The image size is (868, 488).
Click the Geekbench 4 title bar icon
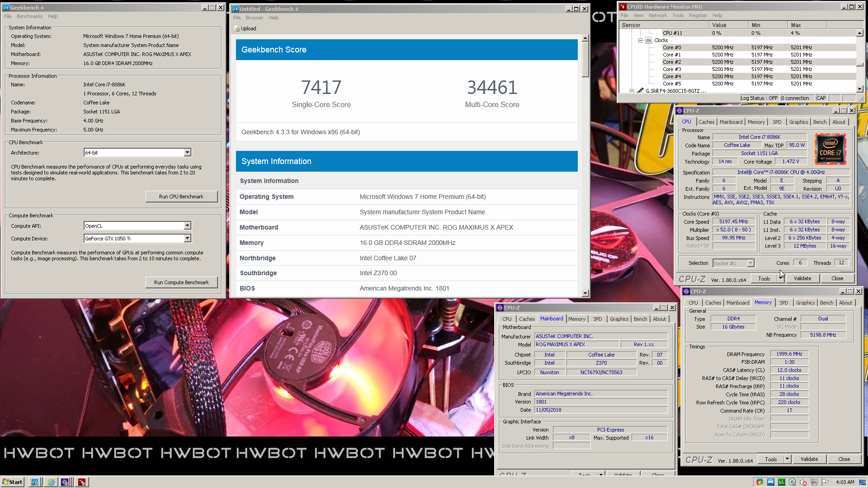(x=6, y=8)
